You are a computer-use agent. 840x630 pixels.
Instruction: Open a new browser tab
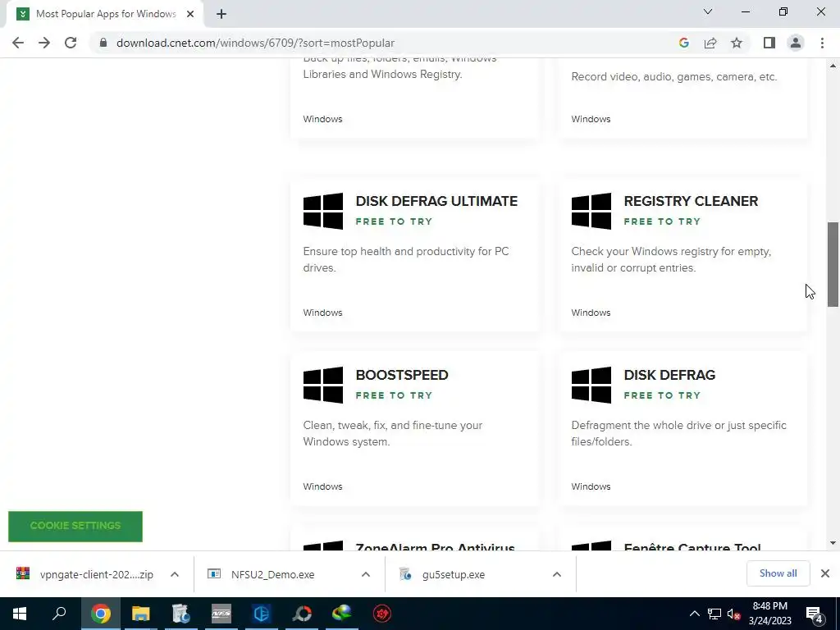point(221,14)
